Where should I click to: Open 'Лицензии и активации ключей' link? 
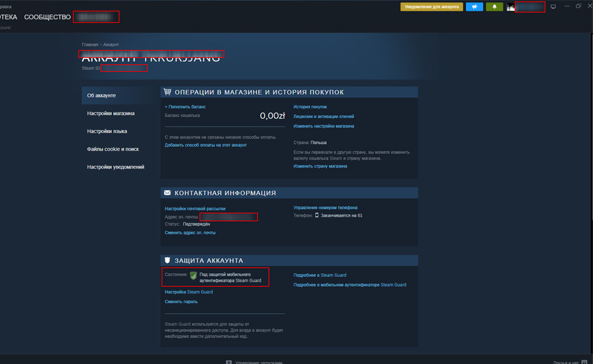pos(324,116)
